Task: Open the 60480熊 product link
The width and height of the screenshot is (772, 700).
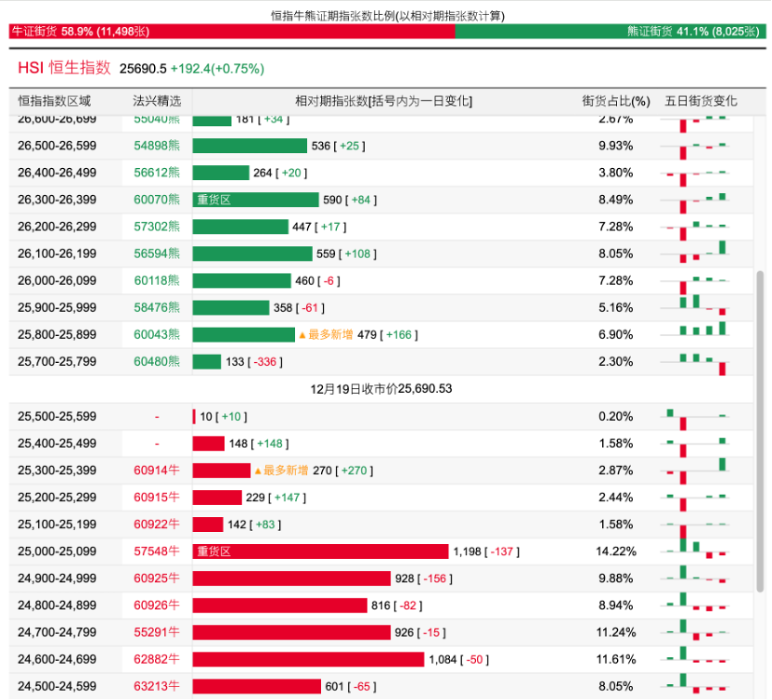Action: click(x=157, y=361)
